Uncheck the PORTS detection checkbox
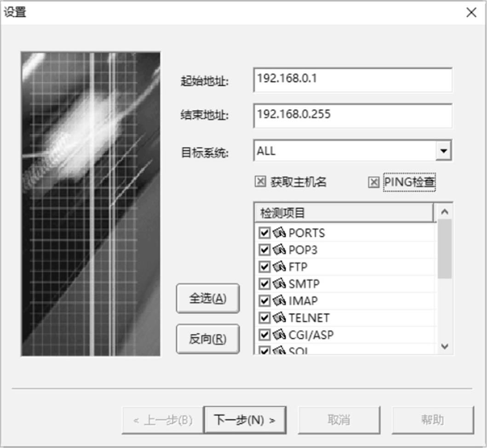This screenshot has width=487, height=448. [x=264, y=232]
